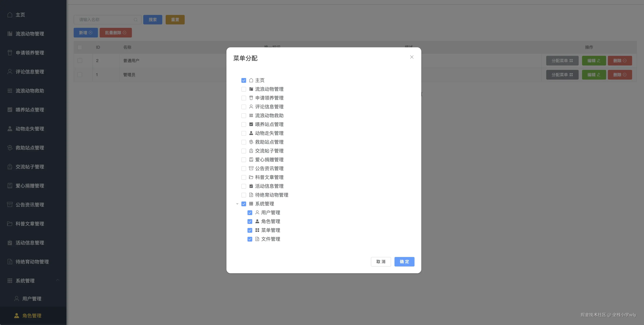The height and width of the screenshot is (325, 644).
Task: Click the 活动信息管理 icon in the dialog tree
Action: pyautogui.click(x=251, y=186)
